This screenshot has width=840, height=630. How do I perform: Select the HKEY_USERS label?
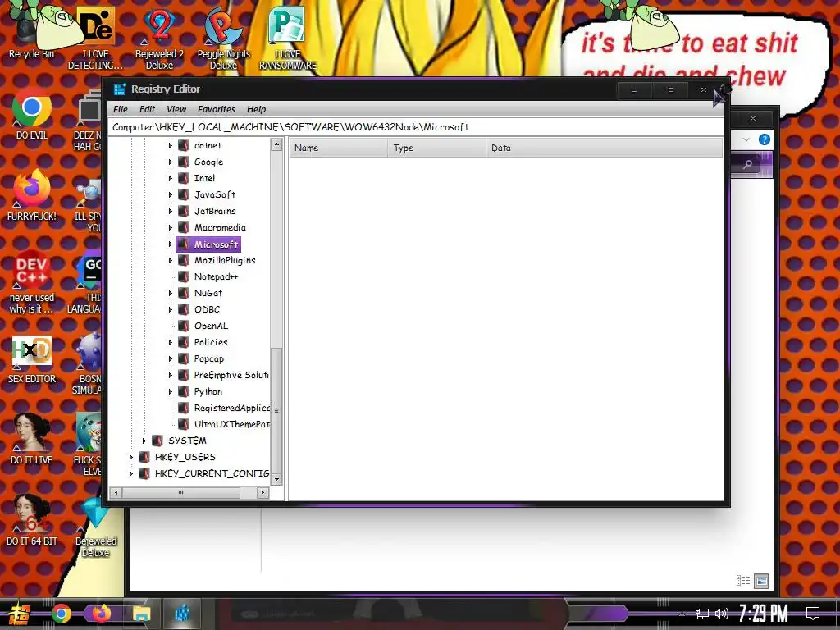[x=185, y=457]
